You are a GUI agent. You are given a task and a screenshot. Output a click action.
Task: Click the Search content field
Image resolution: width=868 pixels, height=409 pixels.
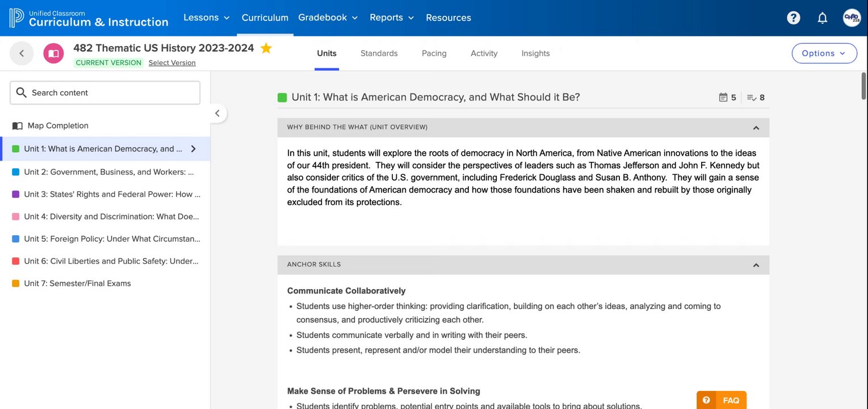(x=105, y=93)
